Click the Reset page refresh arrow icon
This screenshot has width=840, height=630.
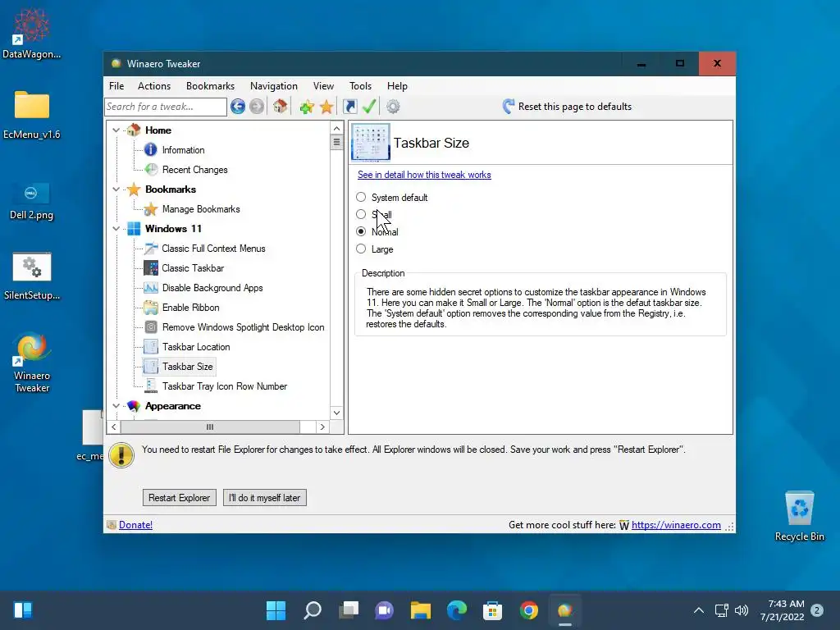tap(509, 106)
